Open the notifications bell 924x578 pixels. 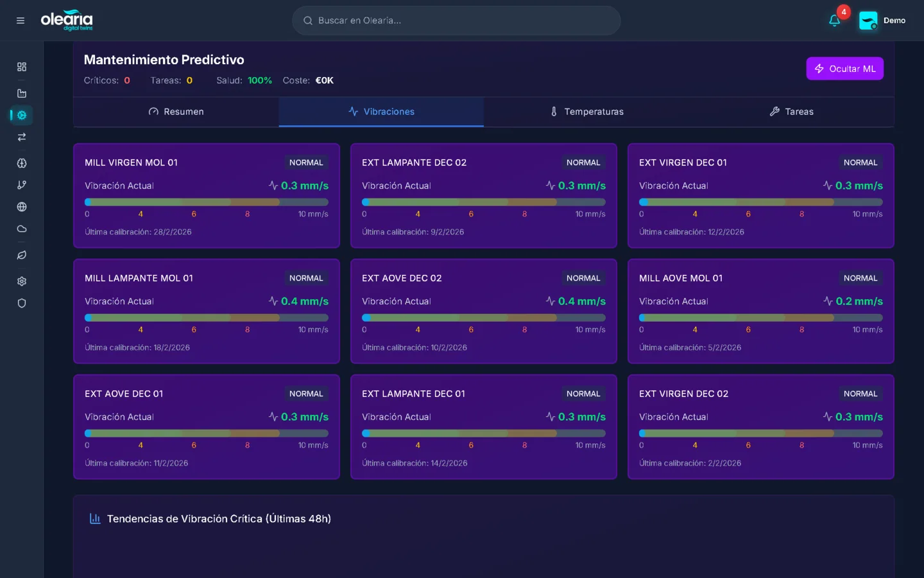834,21
